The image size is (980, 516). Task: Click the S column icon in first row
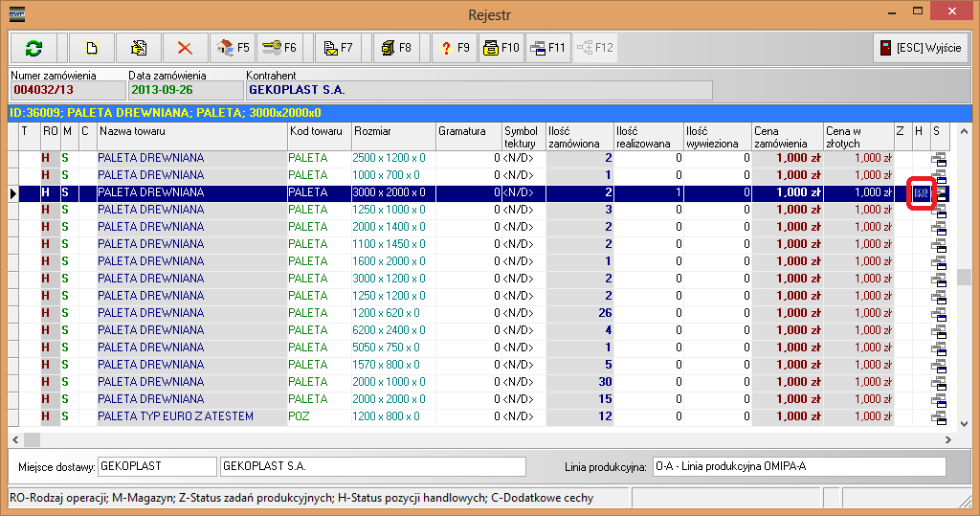tap(939, 159)
